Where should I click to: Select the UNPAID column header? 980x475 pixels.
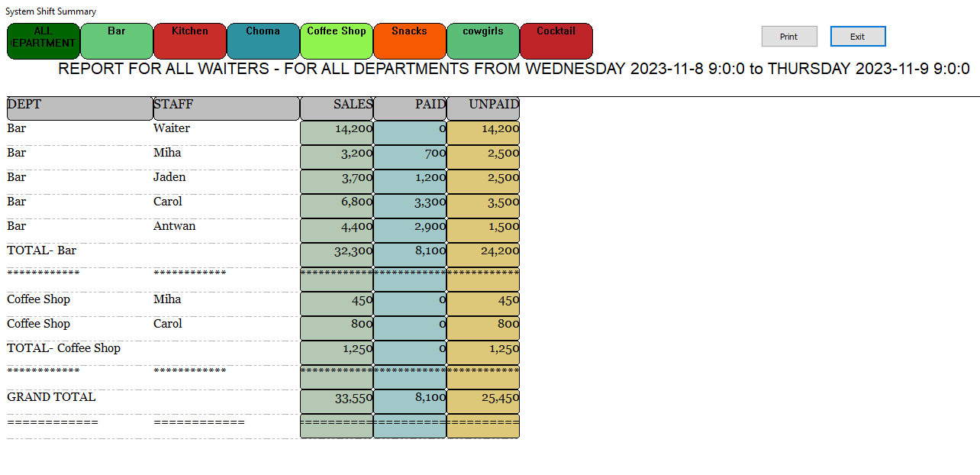[x=483, y=108]
